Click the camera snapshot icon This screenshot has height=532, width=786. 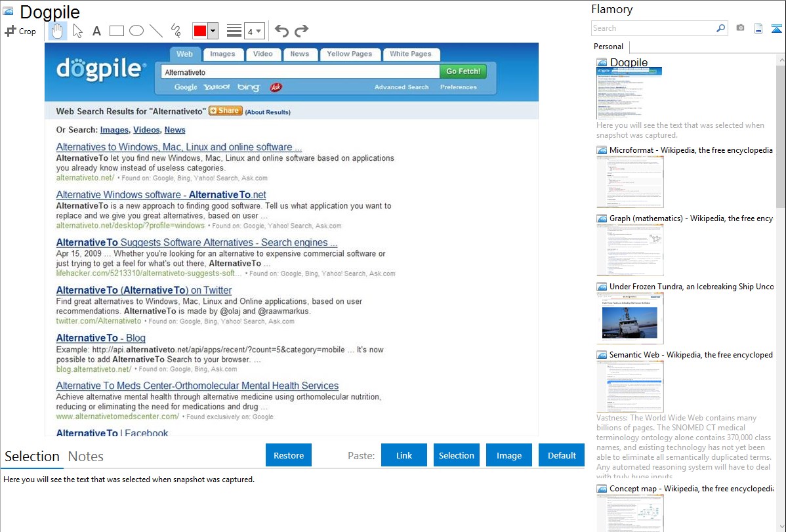click(740, 28)
